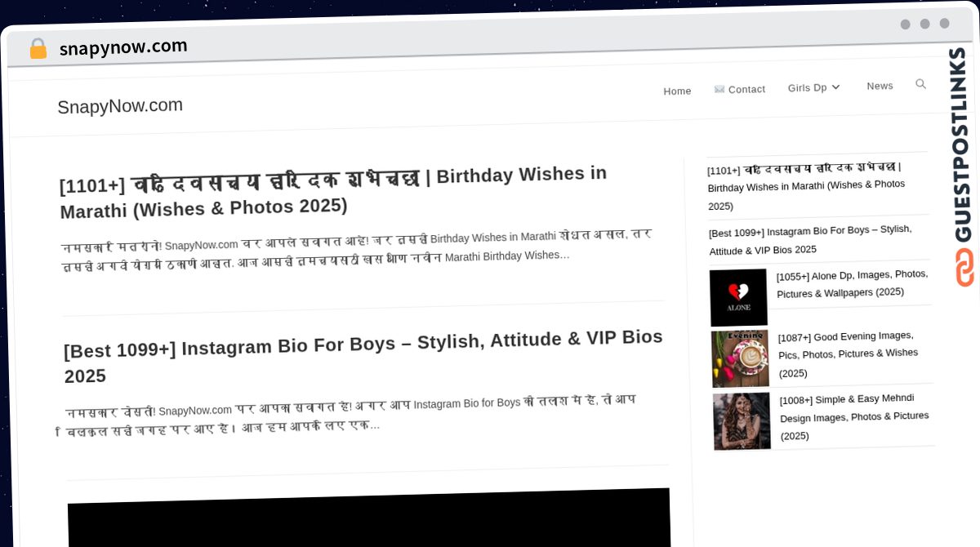Click the black featured image below posts

pyautogui.click(x=369, y=518)
